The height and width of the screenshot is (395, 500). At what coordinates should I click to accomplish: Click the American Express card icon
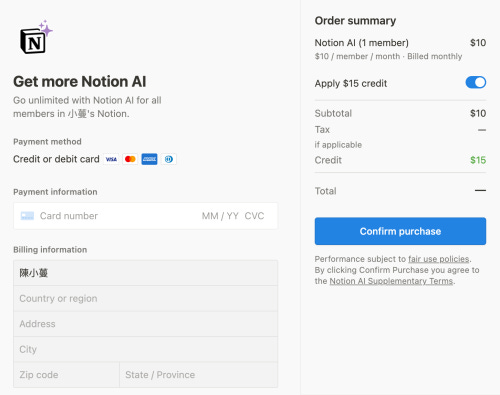149,159
